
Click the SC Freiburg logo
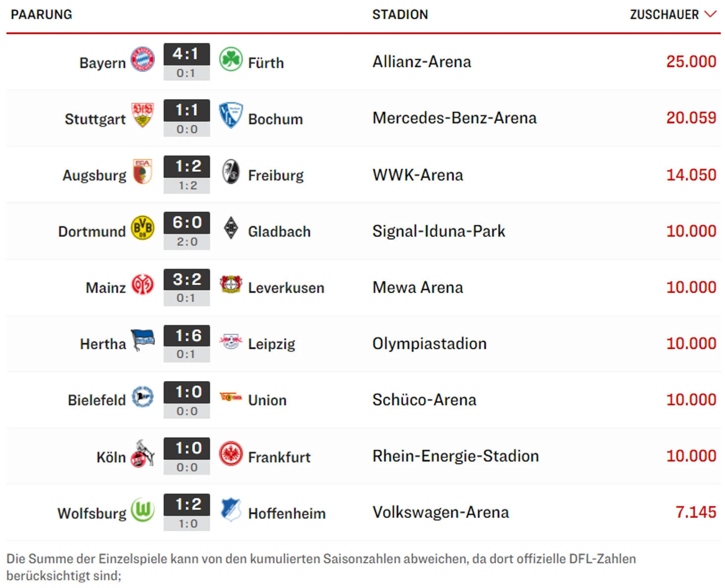[x=231, y=172]
